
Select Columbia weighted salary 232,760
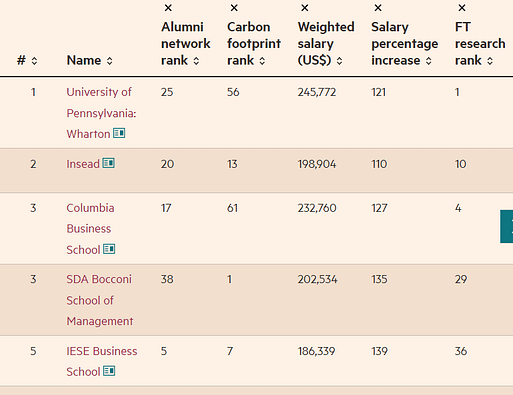(x=317, y=208)
